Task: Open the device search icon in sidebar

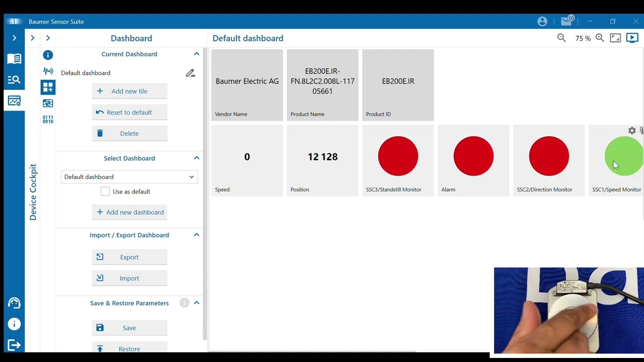Action: 14,79
